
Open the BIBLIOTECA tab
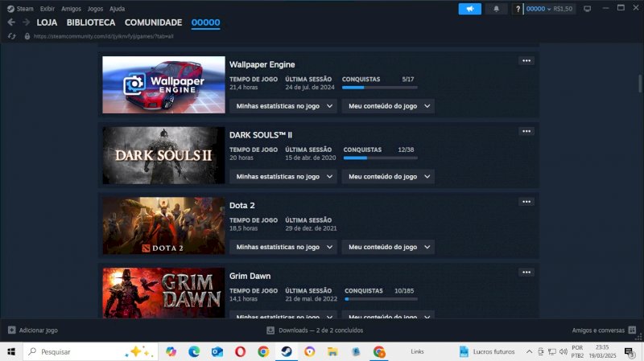click(91, 23)
